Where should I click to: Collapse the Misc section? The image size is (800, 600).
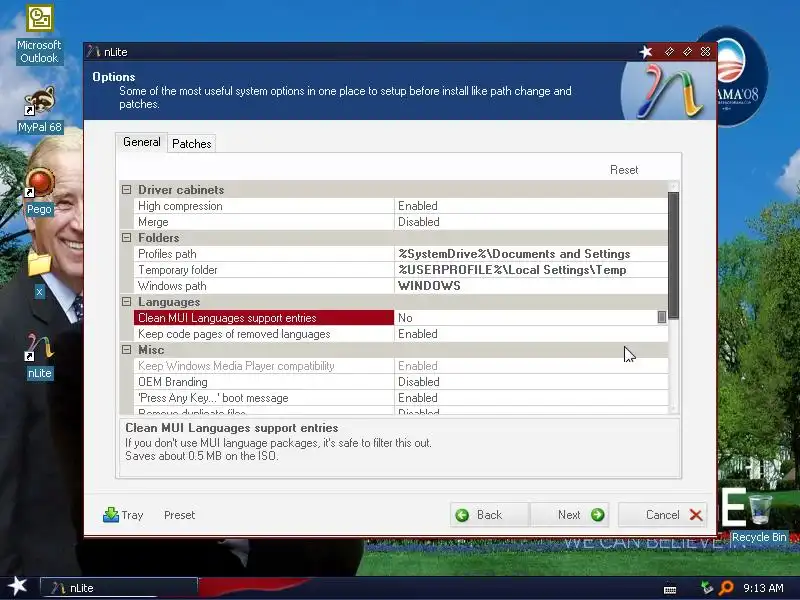coord(127,349)
